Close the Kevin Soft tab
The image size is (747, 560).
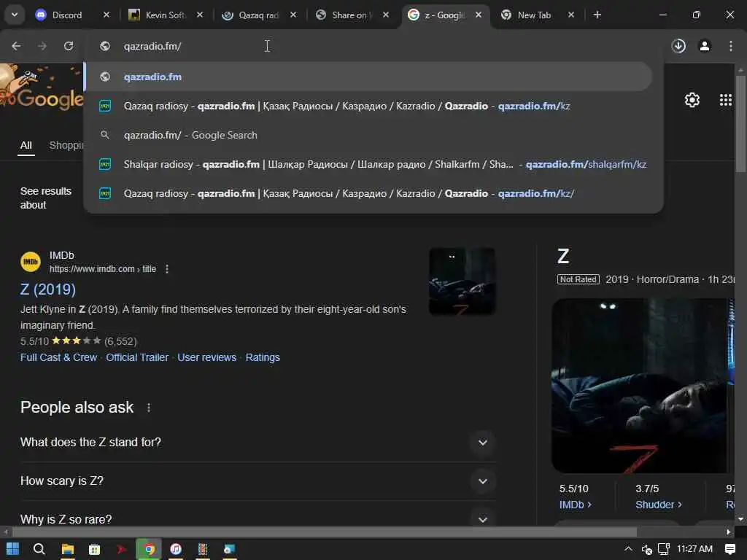pyautogui.click(x=200, y=15)
